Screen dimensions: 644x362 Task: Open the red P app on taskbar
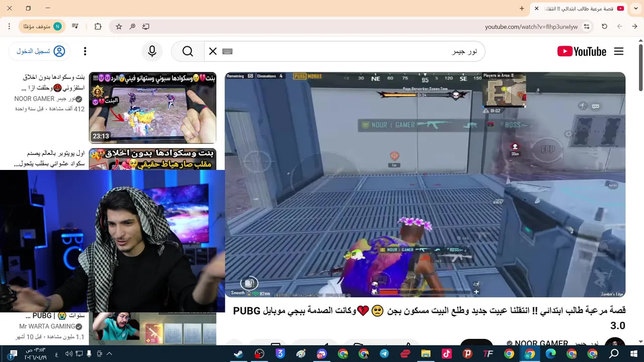pos(467,353)
